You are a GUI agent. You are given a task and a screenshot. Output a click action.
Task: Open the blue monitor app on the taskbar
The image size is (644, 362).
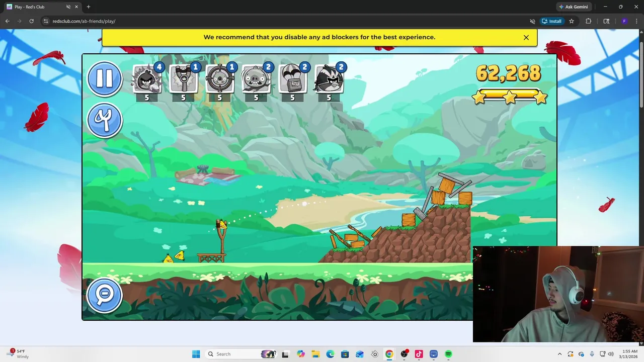tap(434, 354)
